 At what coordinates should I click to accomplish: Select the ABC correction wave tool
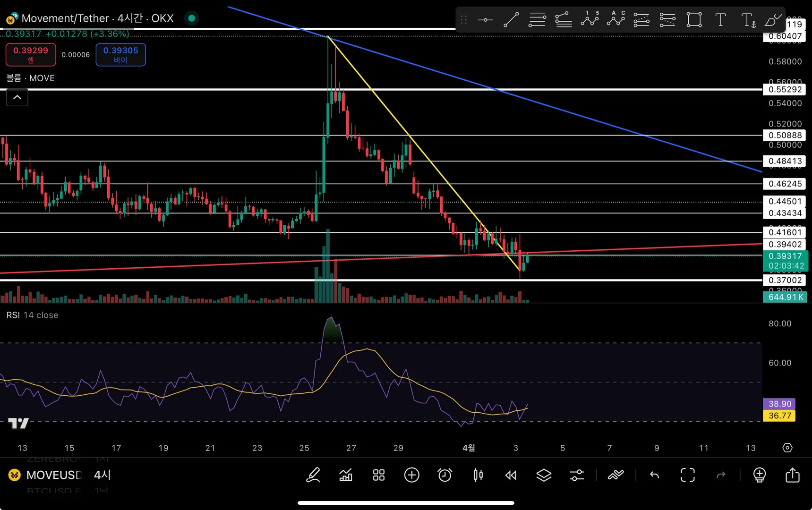(616, 19)
